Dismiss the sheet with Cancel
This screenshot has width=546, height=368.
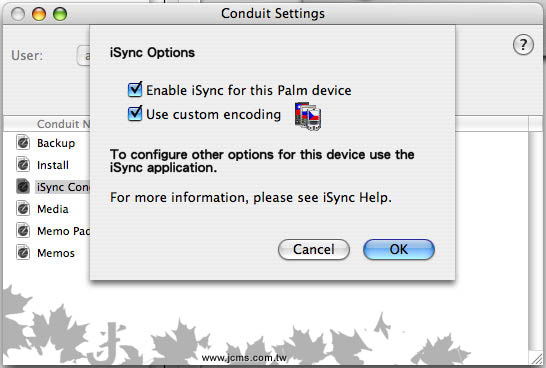(314, 249)
